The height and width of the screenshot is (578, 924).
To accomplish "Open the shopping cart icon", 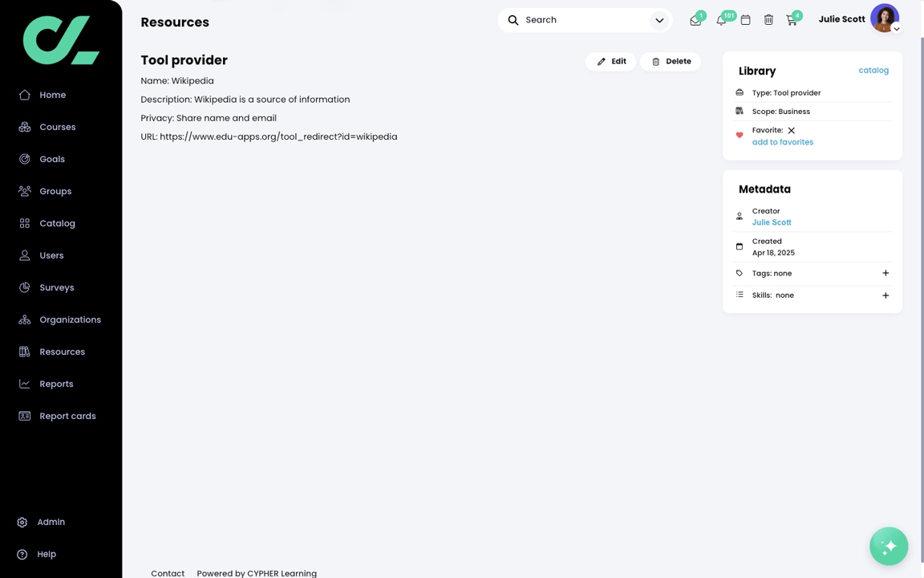I will (x=792, y=21).
